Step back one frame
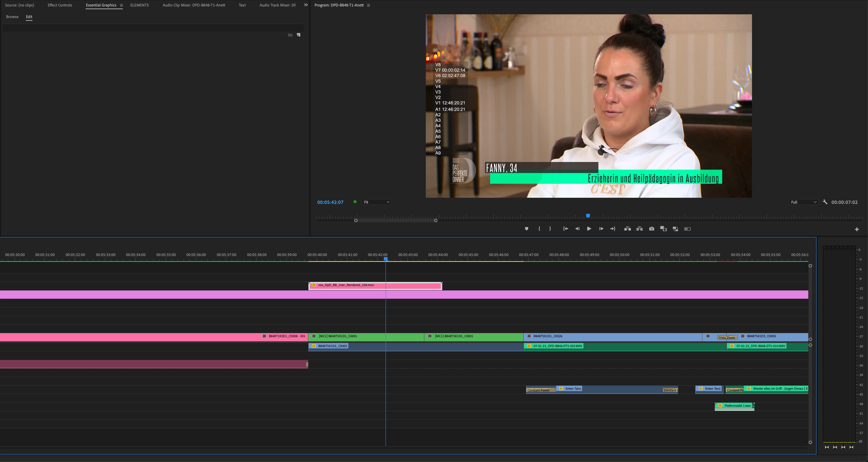This screenshot has width=868, height=462. pos(577,229)
